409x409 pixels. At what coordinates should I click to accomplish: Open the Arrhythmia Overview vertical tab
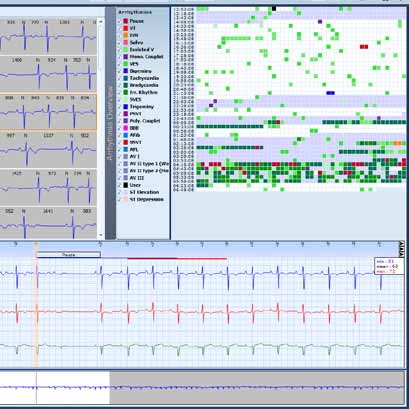coord(110,123)
